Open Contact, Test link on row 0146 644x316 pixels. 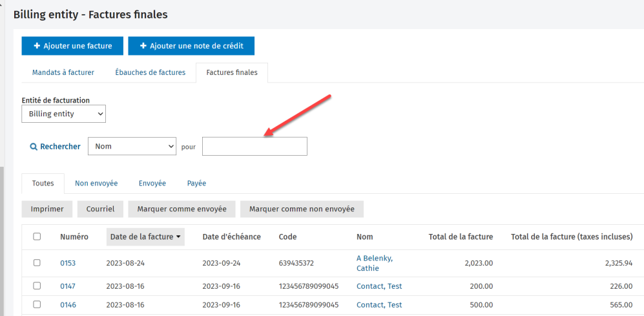pyautogui.click(x=379, y=304)
